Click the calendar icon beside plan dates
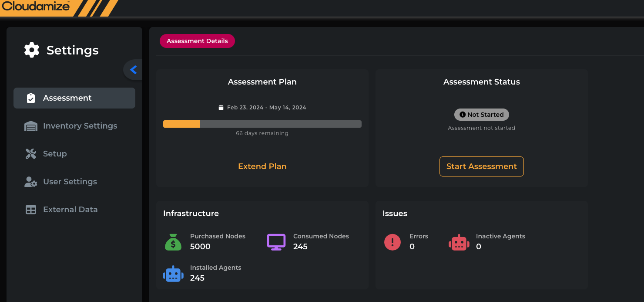This screenshot has height=302, width=644. 221,108
